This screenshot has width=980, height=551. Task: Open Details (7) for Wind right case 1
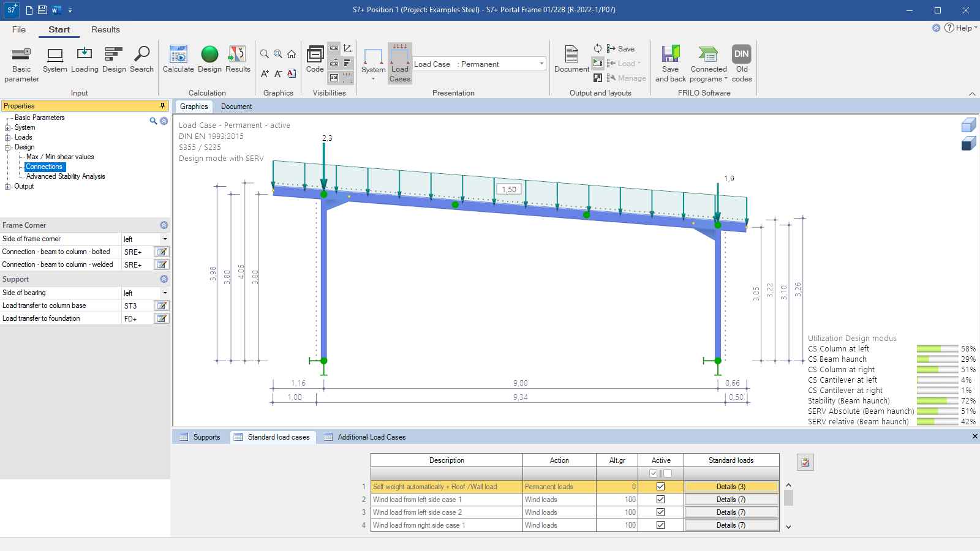[x=731, y=525]
